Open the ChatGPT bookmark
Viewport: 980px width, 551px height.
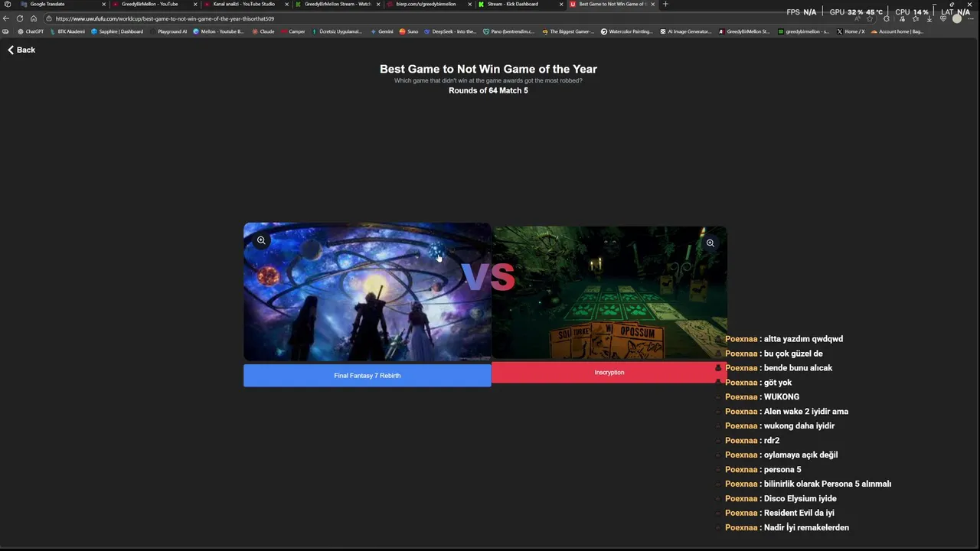tap(31, 31)
